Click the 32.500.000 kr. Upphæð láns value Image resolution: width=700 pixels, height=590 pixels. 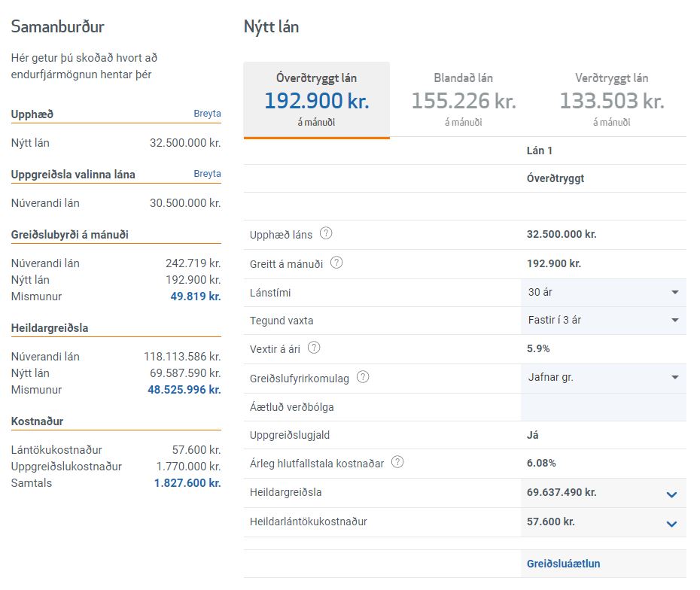(x=561, y=234)
